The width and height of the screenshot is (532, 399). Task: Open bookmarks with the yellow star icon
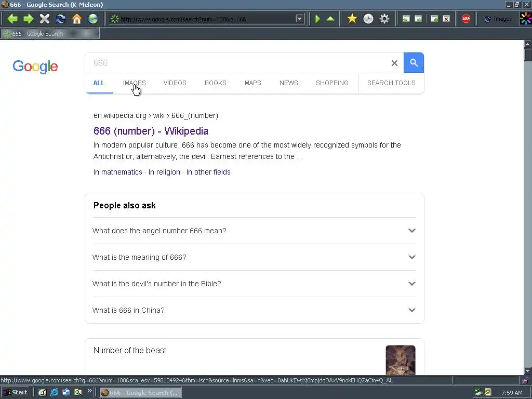(x=352, y=19)
